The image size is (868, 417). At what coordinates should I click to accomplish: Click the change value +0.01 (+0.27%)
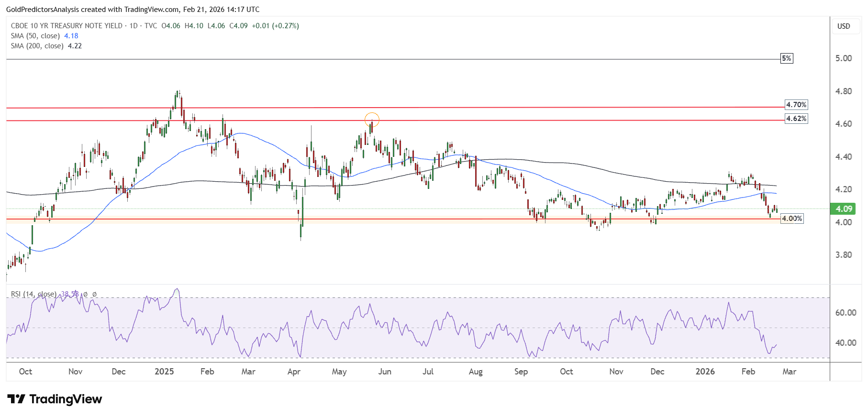(275, 26)
